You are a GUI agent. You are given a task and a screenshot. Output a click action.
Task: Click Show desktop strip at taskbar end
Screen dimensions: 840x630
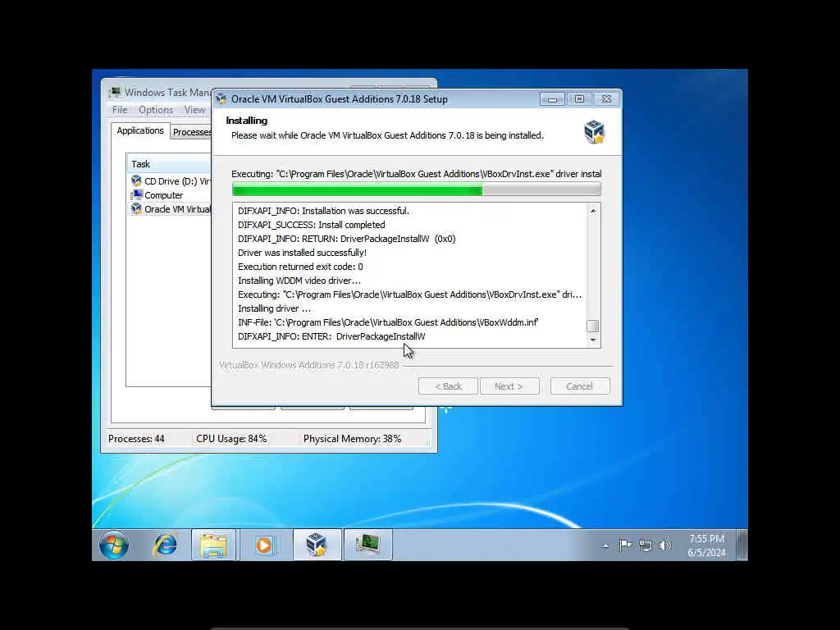[742, 545]
